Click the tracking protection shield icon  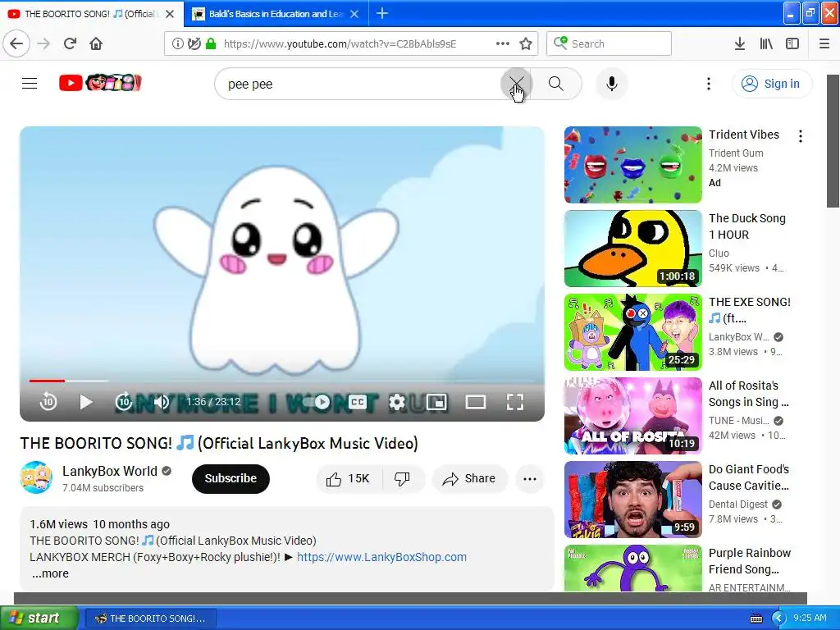[194, 43]
